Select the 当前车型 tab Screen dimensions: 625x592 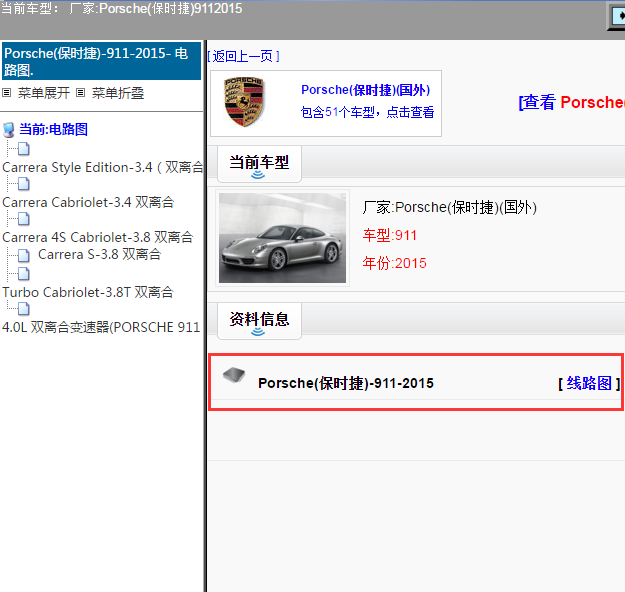pyautogui.click(x=259, y=164)
